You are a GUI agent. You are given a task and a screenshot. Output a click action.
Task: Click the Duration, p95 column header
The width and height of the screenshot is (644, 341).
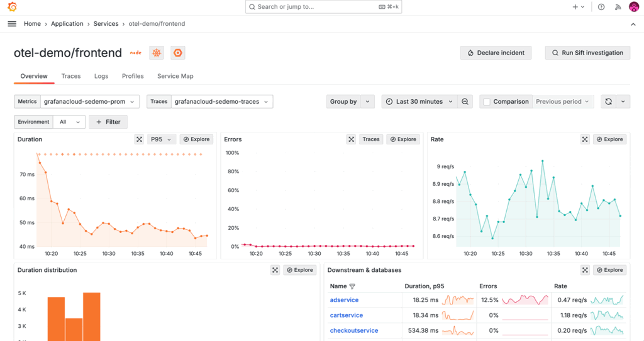425,286
